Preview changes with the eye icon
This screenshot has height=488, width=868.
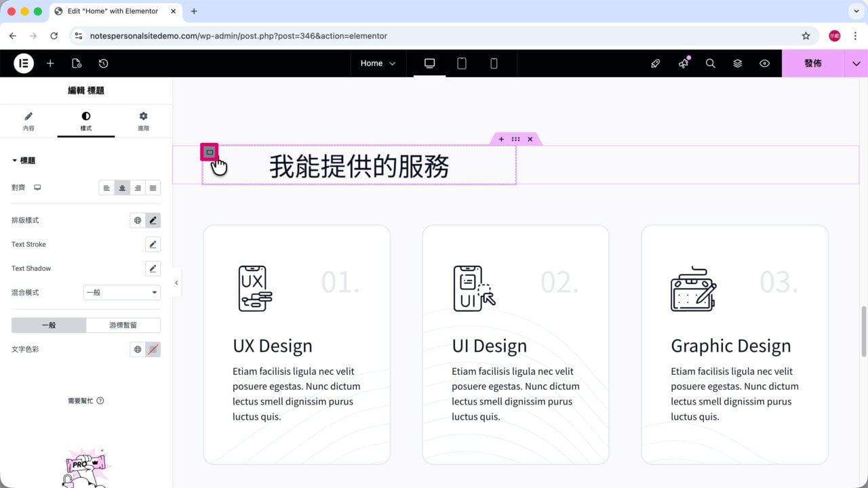[765, 63]
